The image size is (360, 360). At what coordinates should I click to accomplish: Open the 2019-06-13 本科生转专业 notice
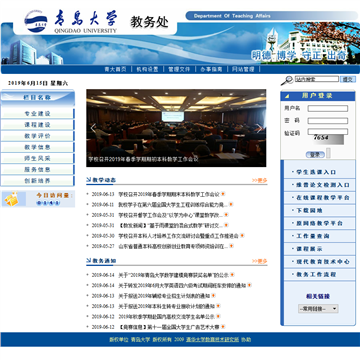tap(166, 306)
